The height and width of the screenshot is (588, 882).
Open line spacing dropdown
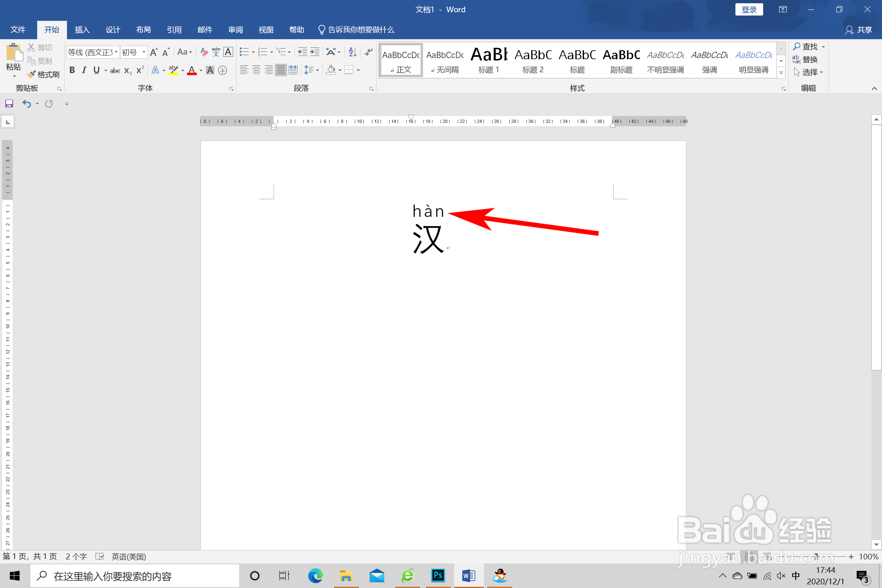(x=317, y=70)
